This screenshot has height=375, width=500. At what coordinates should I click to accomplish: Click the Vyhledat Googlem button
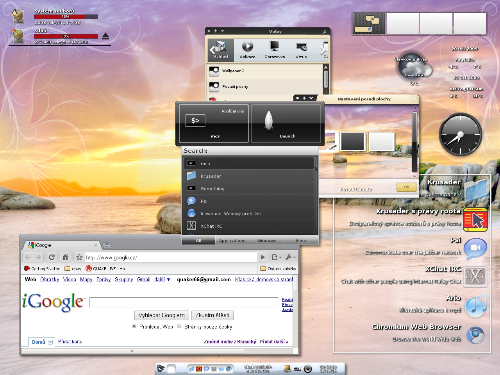(x=162, y=315)
